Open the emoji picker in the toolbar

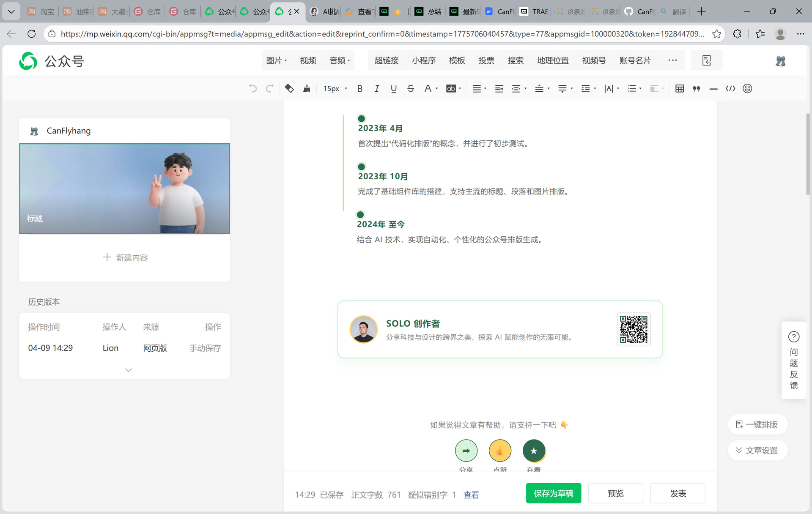[x=747, y=89]
